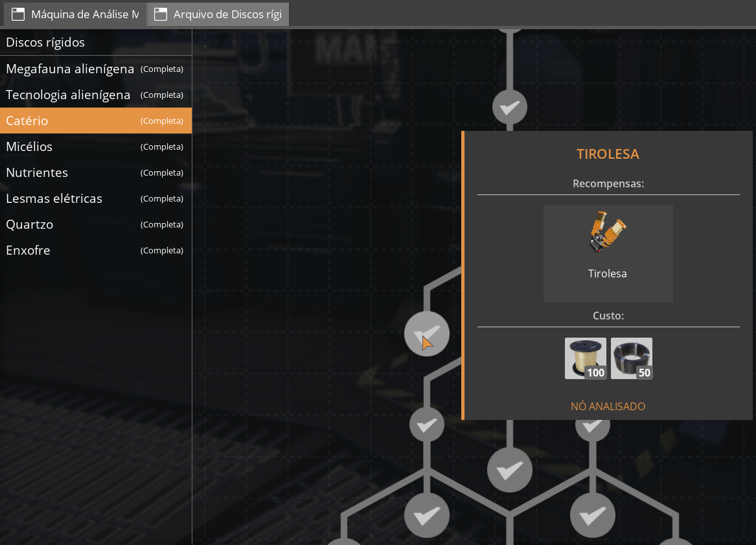This screenshot has height=545, width=756.
Task: Click the window icon on Arquivo de Discos tab
Action: pos(161,14)
